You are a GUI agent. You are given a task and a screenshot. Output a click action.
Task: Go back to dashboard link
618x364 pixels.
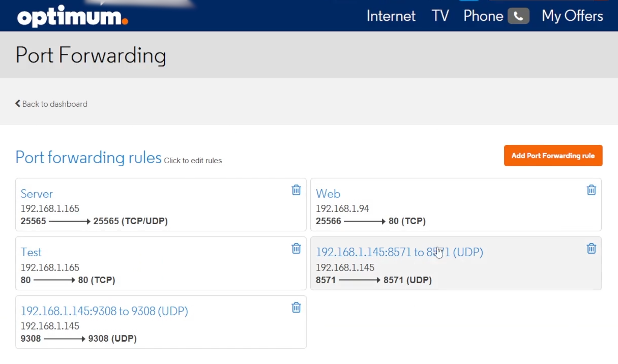[x=54, y=104]
